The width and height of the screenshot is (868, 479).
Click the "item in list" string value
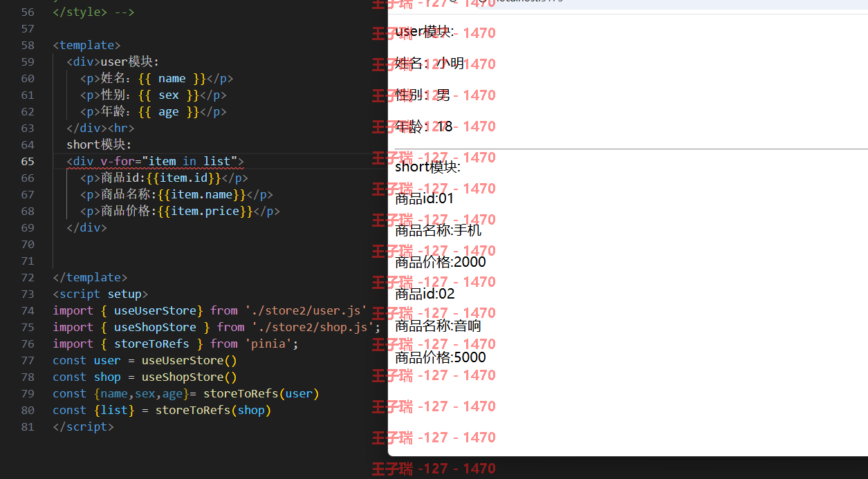[189, 161]
